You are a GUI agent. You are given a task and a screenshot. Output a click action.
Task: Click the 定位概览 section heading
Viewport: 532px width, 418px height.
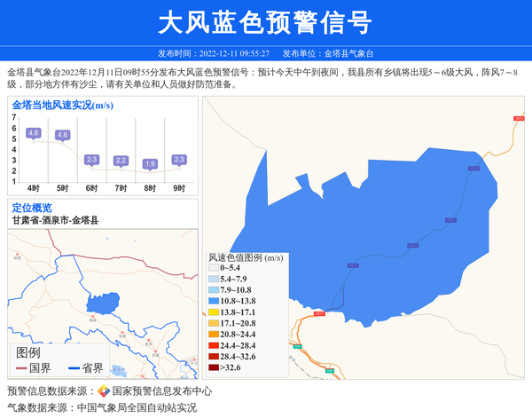click(x=32, y=208)
